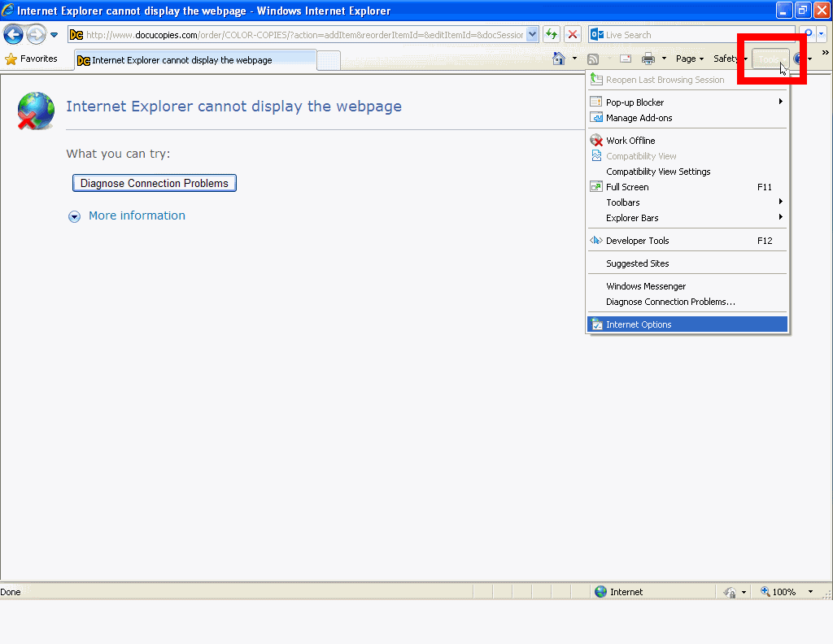Click the address bar URL field
Viewport: 833px width, 644px height.
coord(304,35)
